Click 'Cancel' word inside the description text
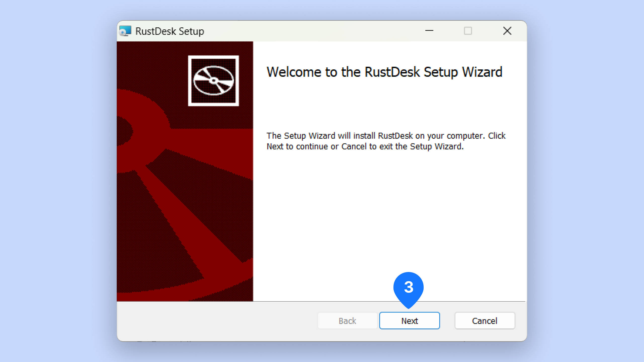This screenshot has height=362, width=644. (354, 147)
